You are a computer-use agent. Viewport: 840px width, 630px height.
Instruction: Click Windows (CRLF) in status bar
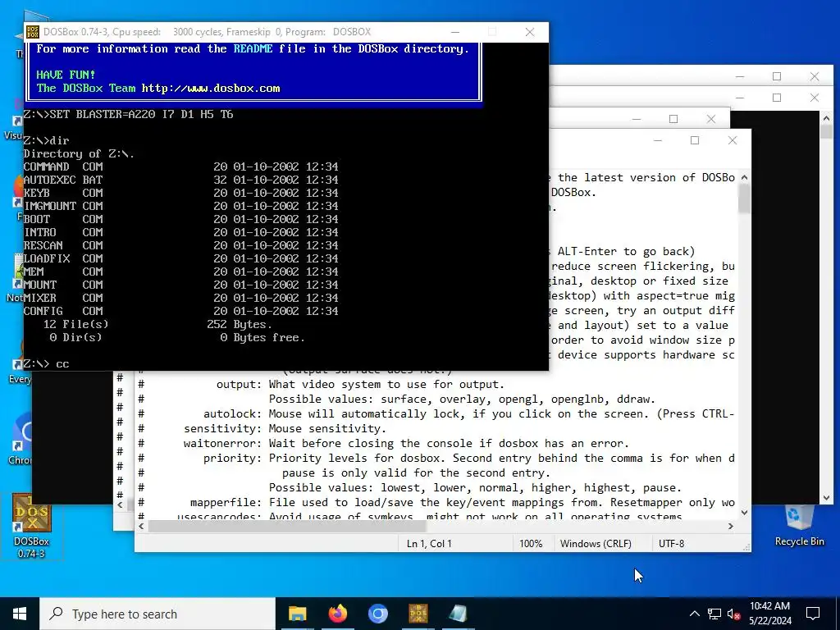click(x=596, y=544)
